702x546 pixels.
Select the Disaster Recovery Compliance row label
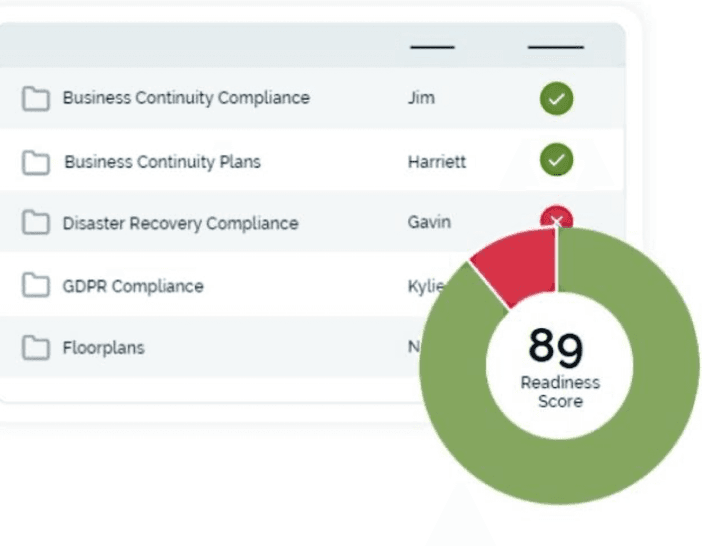pyautogui.click(x=180, y=223)
